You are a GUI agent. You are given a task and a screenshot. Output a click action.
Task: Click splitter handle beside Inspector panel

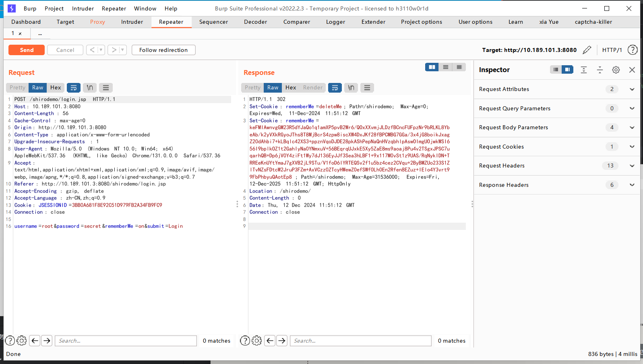(x=472, y=204)
